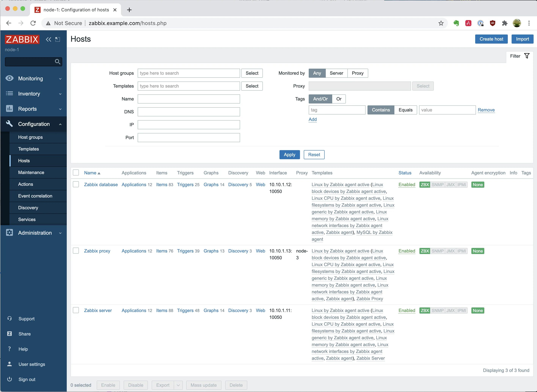Type in the DNS filter field
Viewport: 537px width, 392px height.
pyautogui.click(x=188, y=112)
